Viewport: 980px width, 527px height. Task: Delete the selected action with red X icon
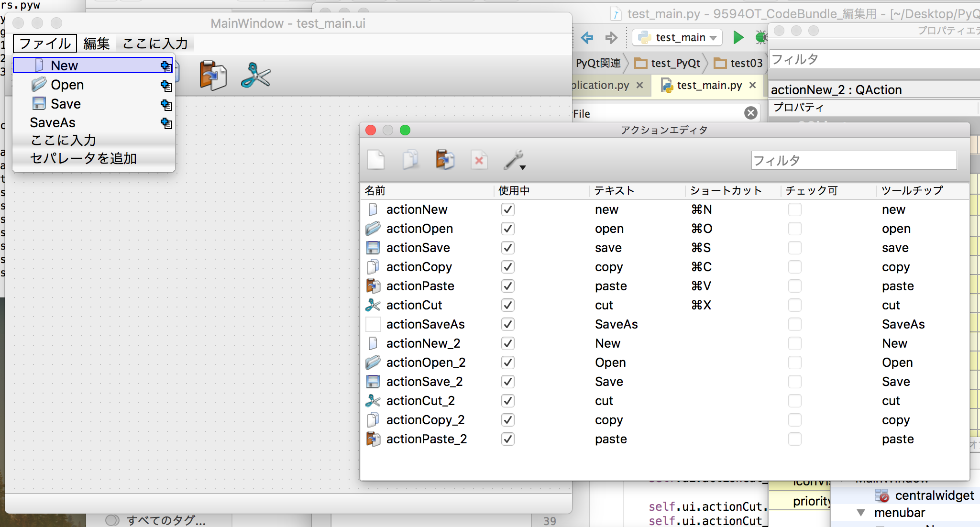click(x=479, y=160)
